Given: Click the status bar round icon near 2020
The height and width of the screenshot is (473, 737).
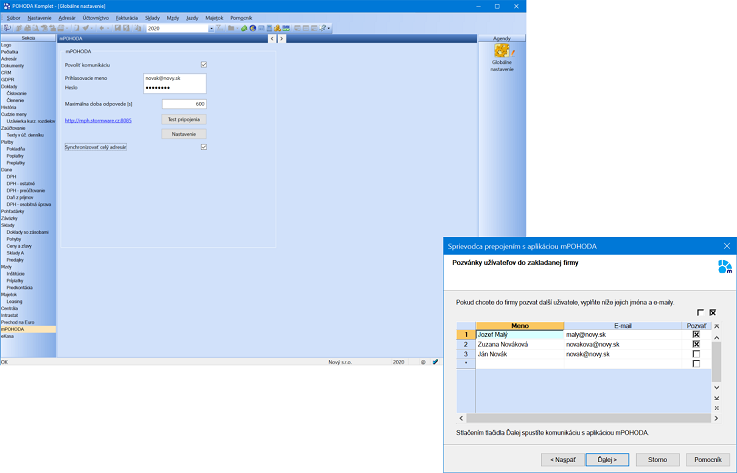Looking at the screenshot, I should click(423, 362).
